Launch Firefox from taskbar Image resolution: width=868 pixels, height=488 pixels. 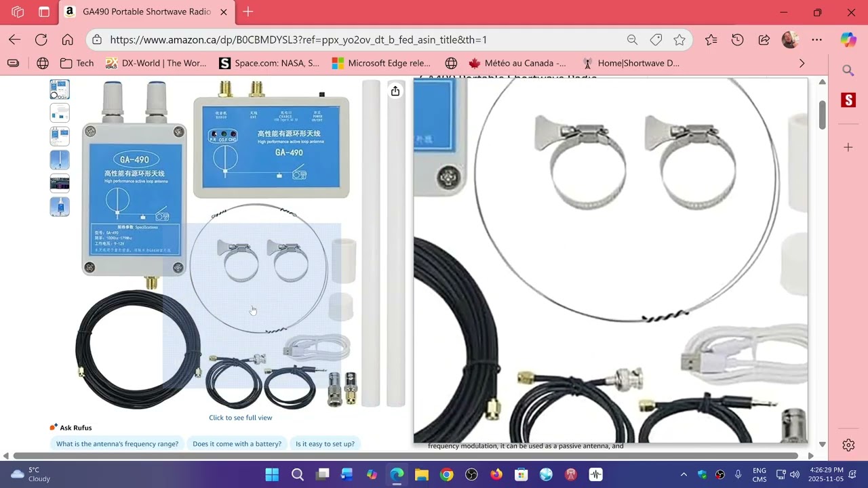[496, 474]
